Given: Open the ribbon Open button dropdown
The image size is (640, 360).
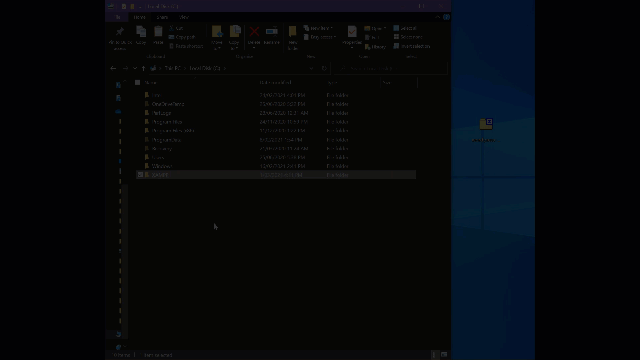Looking at the screenshot, I should click(x=375, y=28).
